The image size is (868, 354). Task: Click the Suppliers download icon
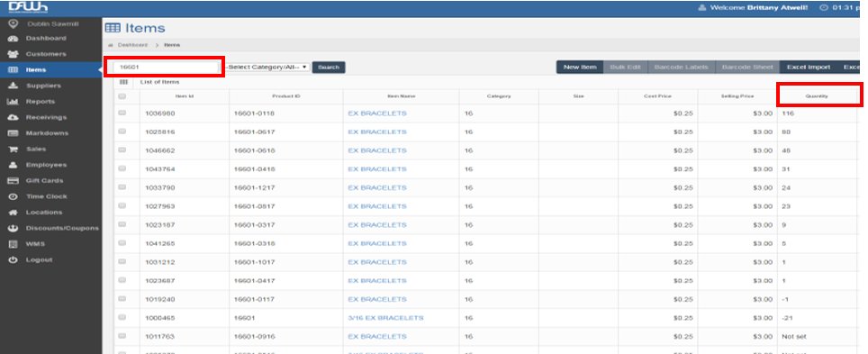14,86
